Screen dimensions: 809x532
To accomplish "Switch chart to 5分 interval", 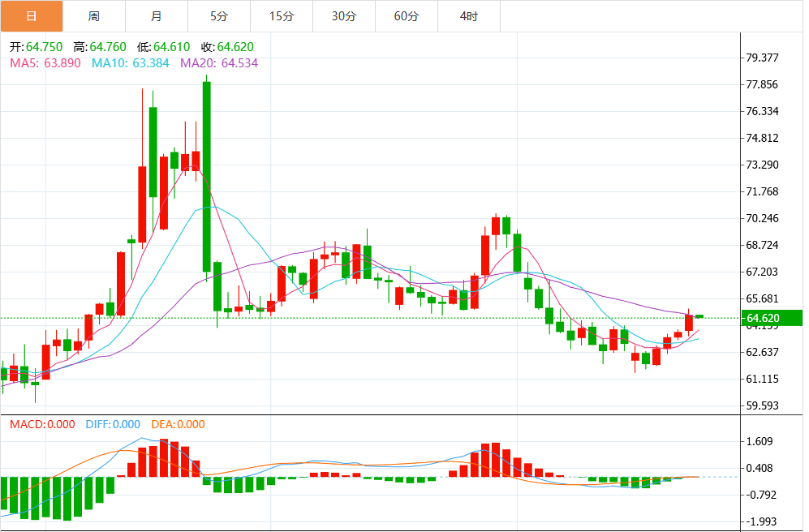I will (x=219, y=16).
